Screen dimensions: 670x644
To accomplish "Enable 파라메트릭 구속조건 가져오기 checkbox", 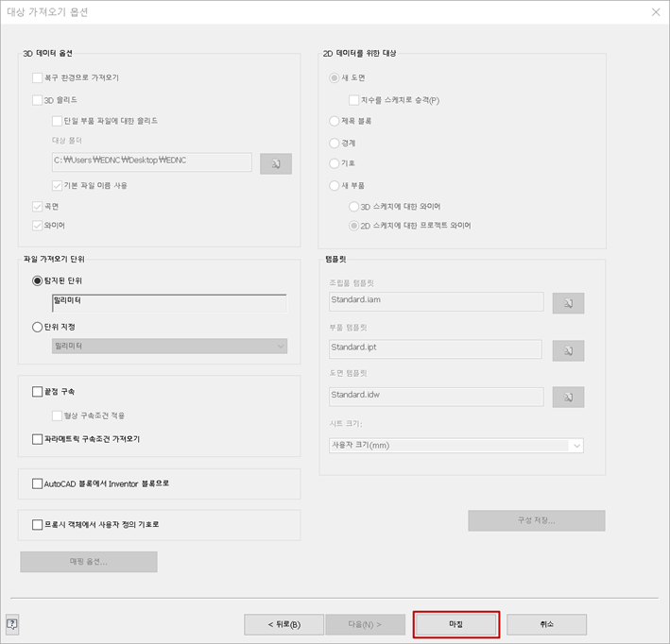I will [37, 439].
